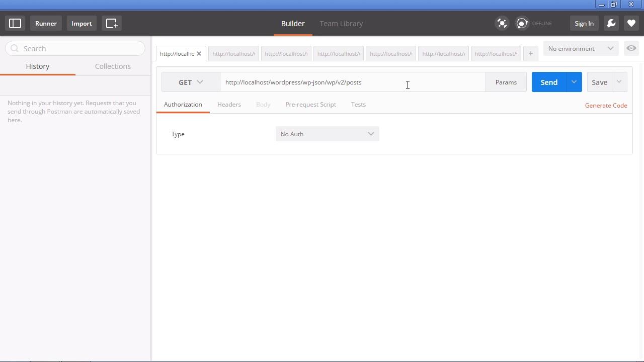This screenshot has width=644, height=362.
Task: Click the sync status offline icon
Action: click(x=522, y=24)
